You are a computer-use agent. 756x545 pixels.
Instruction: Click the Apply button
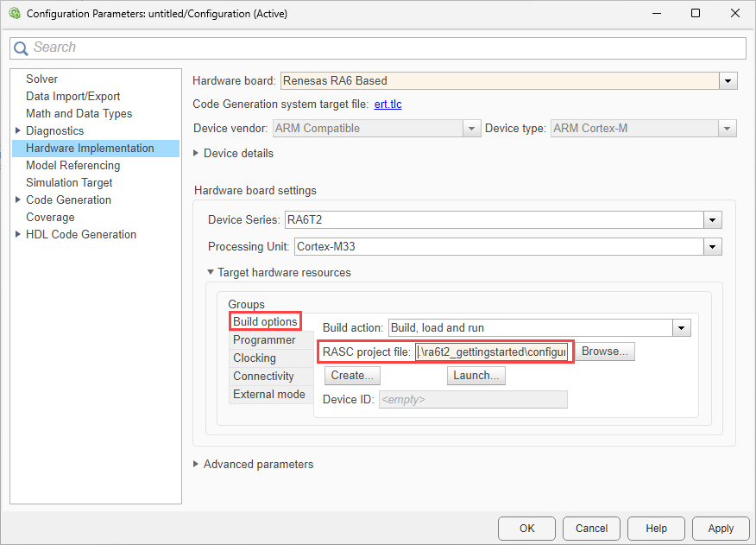click(721, 529)
